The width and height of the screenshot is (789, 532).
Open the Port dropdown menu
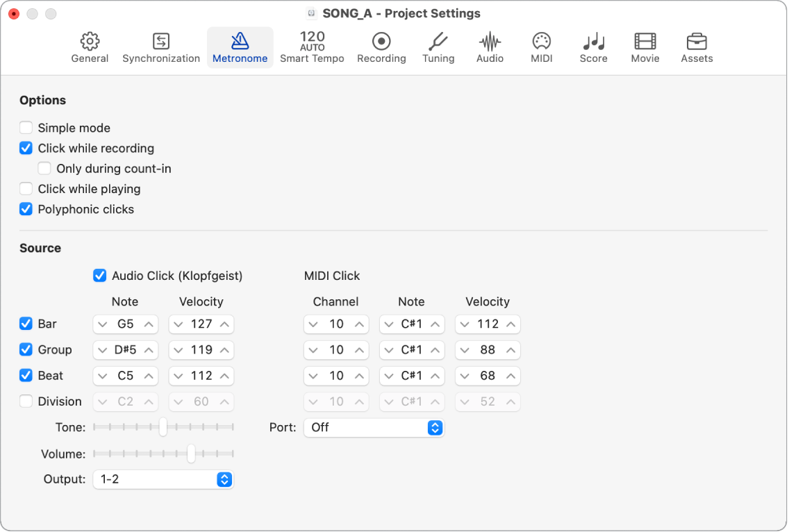[x=374, y=427]
